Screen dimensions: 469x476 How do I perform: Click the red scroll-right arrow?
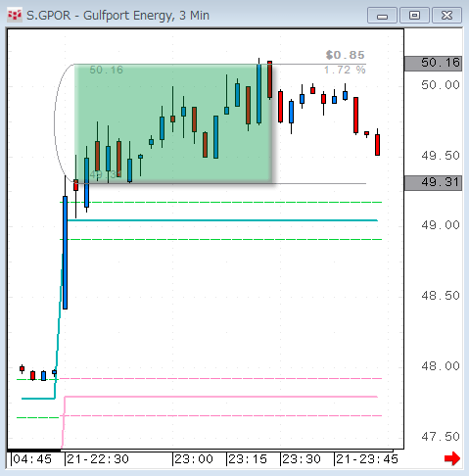point(452,458)
